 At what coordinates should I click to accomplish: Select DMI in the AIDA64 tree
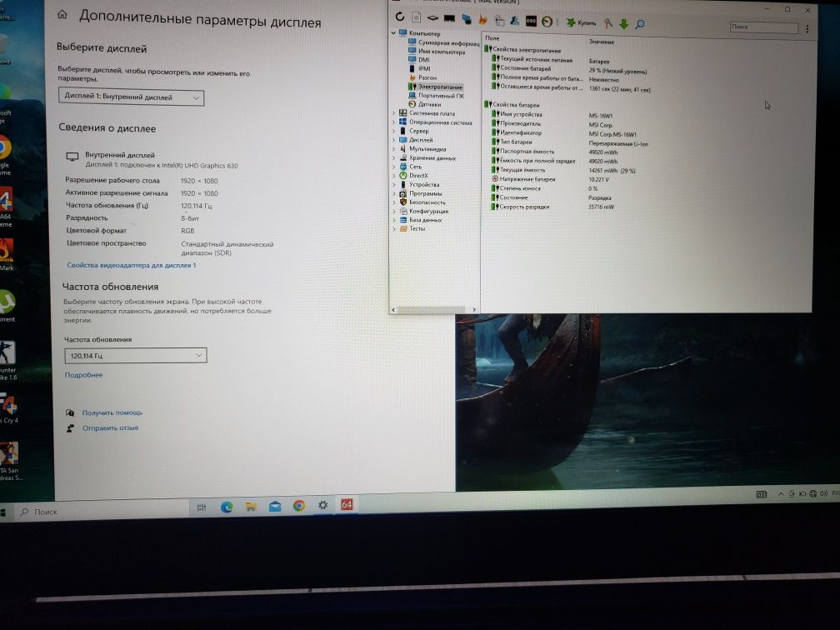pyautogui.click(x=419, y=59)
